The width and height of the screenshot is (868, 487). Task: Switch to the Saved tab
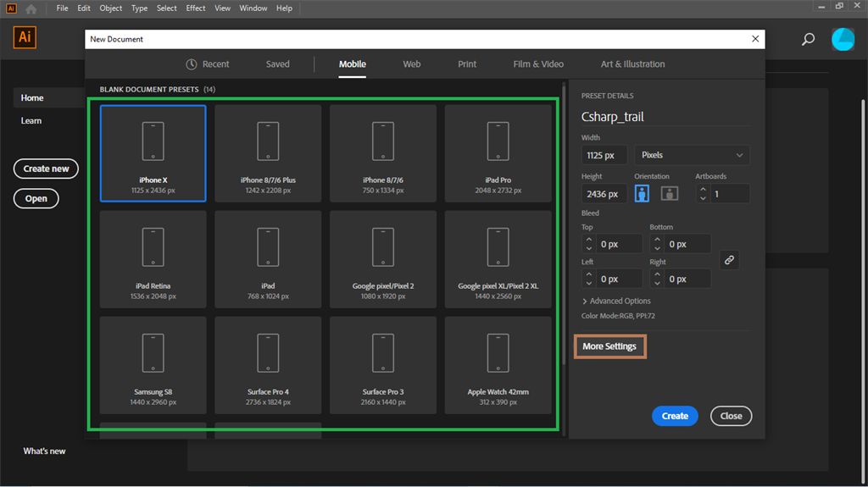(x=277, y=64)
